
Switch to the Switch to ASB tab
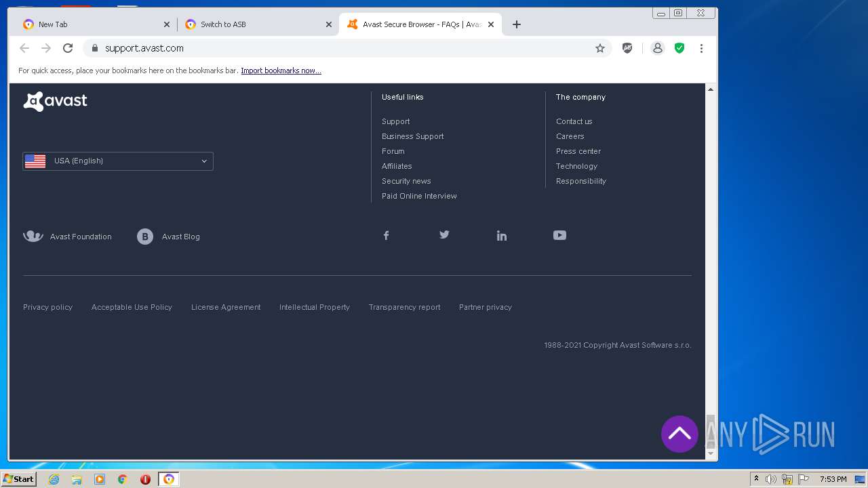pos(258,24)
